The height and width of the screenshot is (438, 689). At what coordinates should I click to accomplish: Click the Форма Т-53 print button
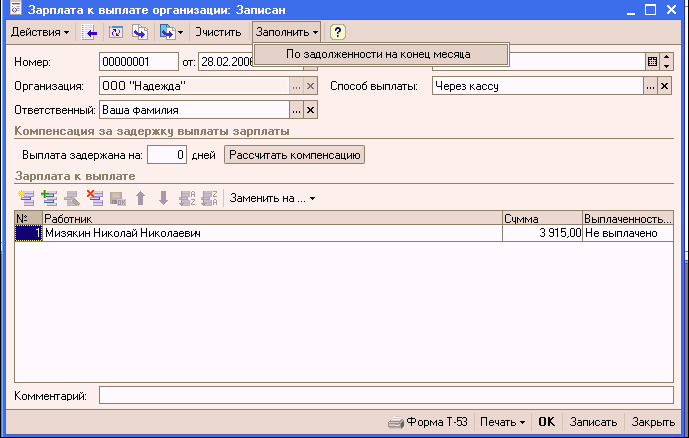[430, 422]
